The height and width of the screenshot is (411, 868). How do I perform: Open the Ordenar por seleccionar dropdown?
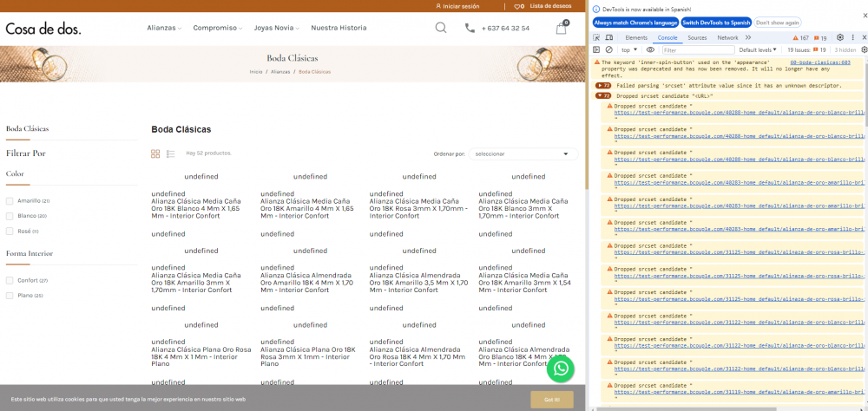click(x=523, y=153)
